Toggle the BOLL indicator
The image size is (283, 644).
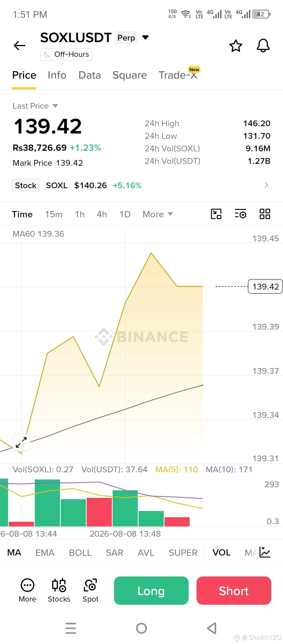(x=80, y=553)
